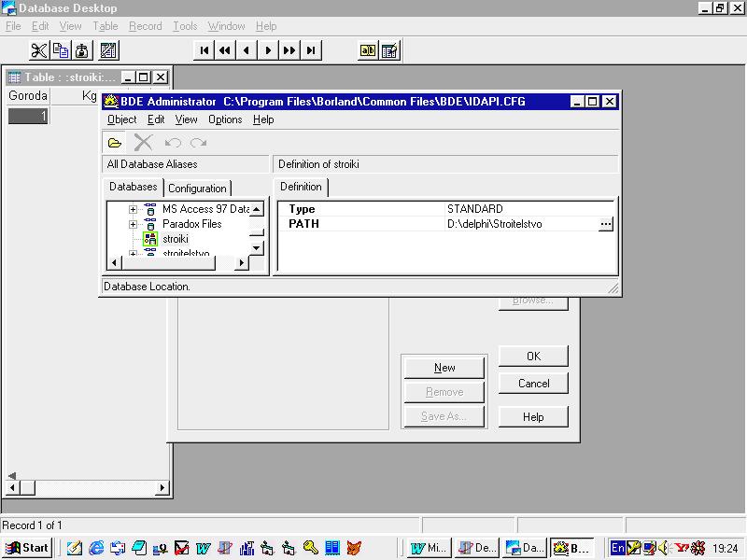Click the blue book icon in quick launch
This screenshot has height=560, width=747.
click(x=332, y=548)
